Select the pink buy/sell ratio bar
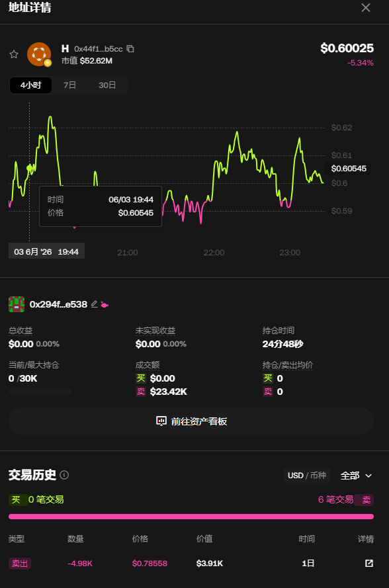The image size is (389, 588). coord(191,517)
